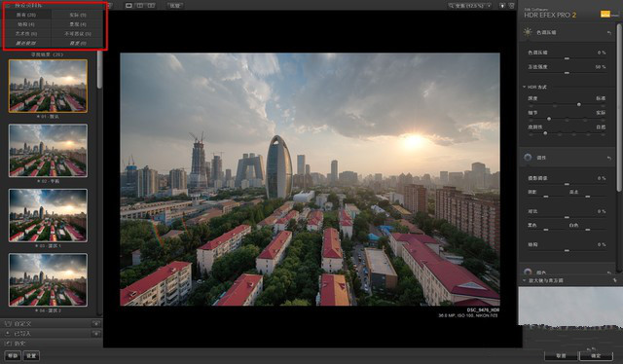
Task: Toggle the Tonality section circle icon
Action: tap(528, 158)
